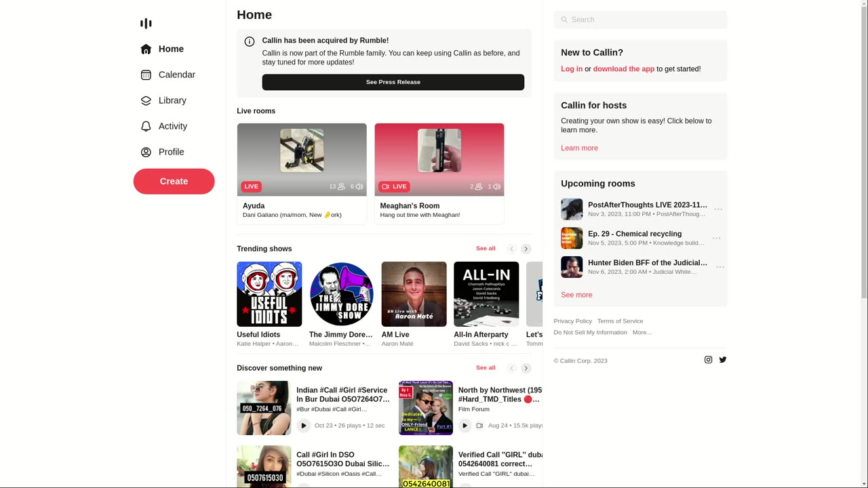Open PostAfterThoughts LIVE upcoming room thumbnail
868x488 pixels.
coord(572,209)
